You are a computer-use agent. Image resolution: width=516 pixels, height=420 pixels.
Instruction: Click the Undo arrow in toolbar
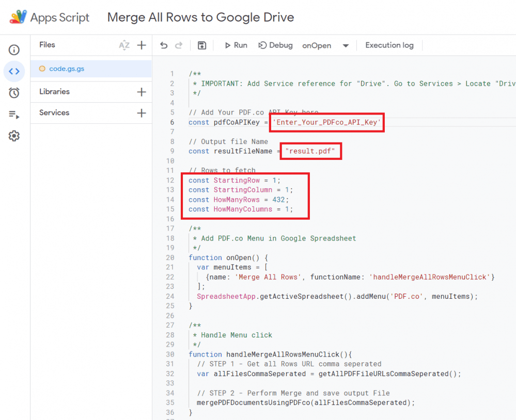tap(164, 45)
